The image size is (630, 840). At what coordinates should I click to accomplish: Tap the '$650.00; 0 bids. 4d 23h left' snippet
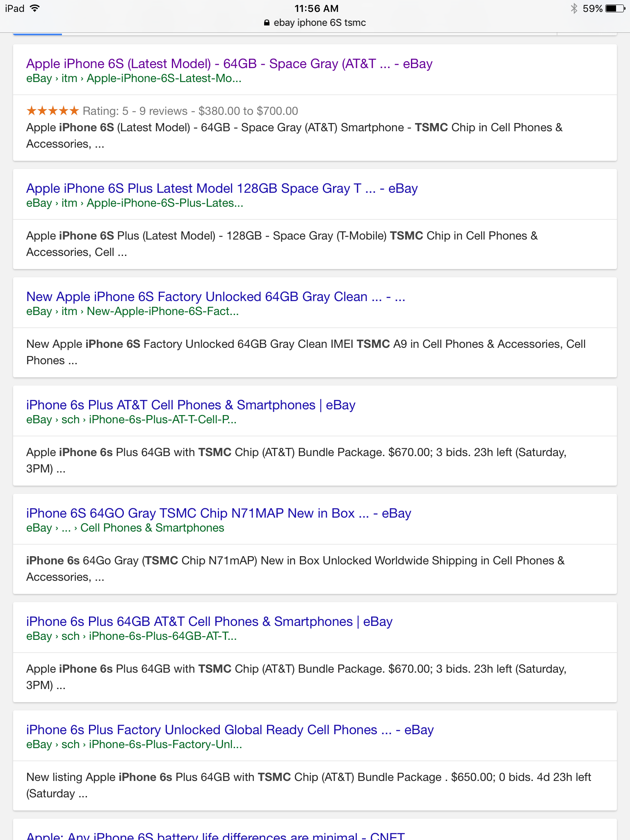click(x=308, y=785)
